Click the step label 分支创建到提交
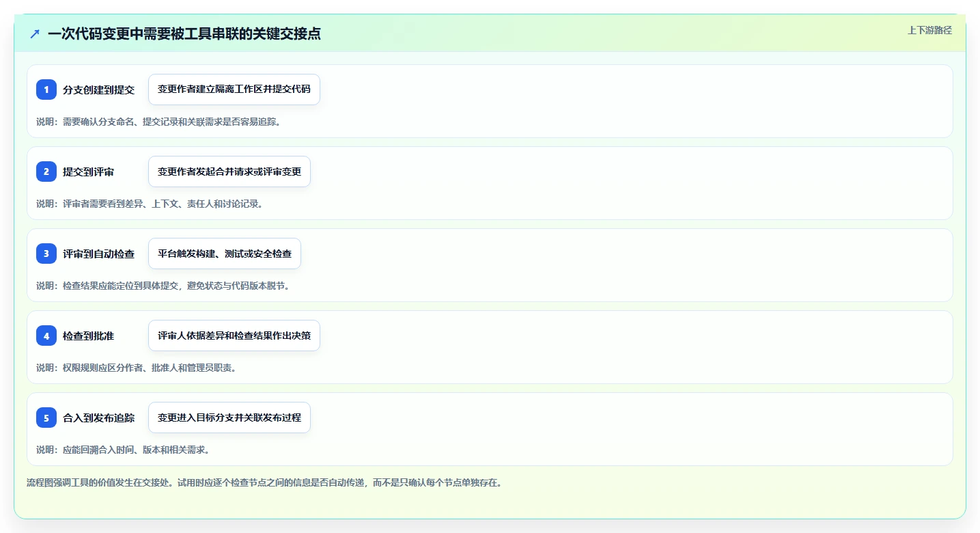Image resolution: width=980 pixels, height=533 pixels. click(x=98, y=90)
